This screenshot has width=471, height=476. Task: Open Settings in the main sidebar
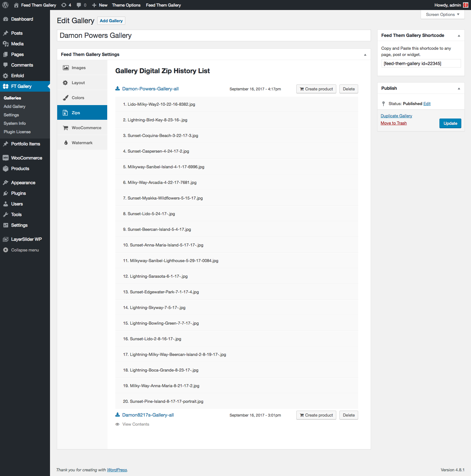click(x=25, y=225)
